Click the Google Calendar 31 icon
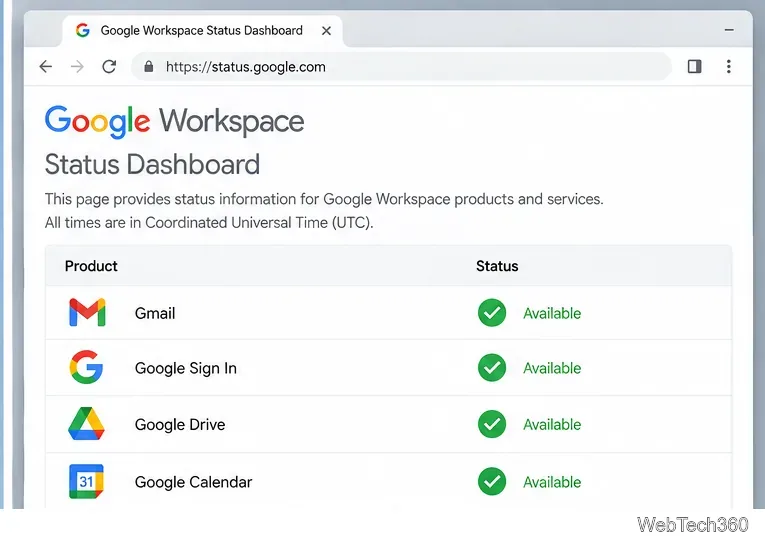 click(86, 481)
